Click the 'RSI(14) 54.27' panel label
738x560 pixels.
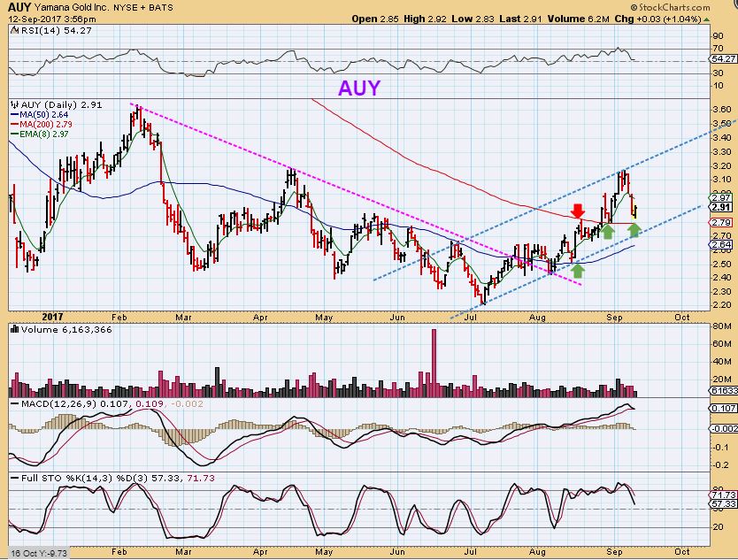pos(55,31)
